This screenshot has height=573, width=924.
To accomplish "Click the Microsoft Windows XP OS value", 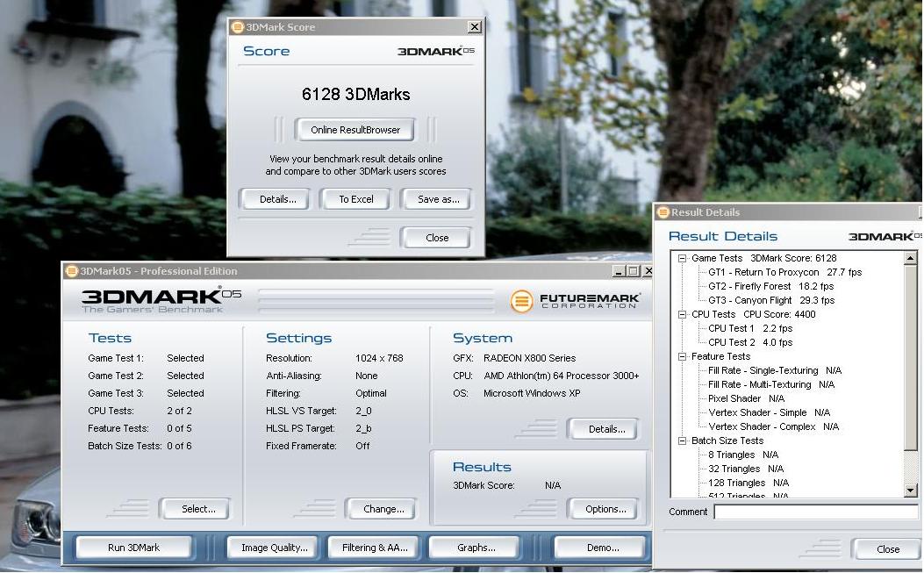I will 532,393.
